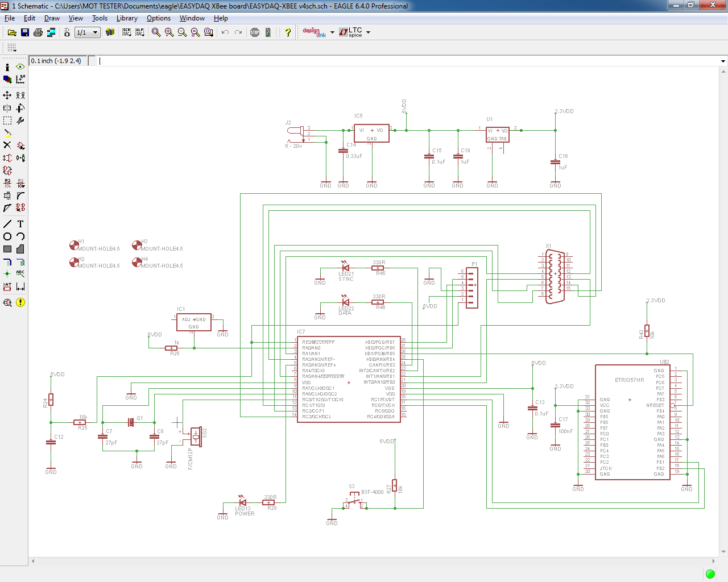Click the horizontal scrollbar below the schematic
This screenshot has height=582, width=728.
click(x=375, y=562)
